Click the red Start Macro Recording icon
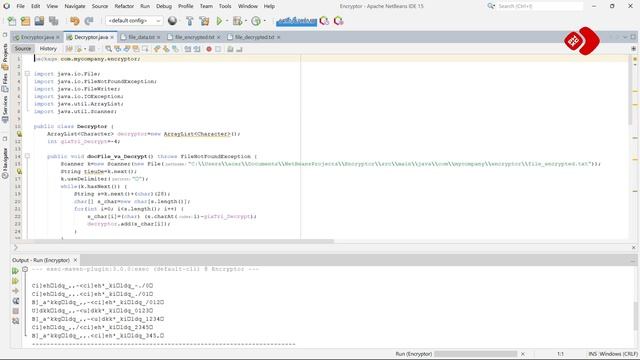This screenshot has width=640, height=360. pos(209,49)
